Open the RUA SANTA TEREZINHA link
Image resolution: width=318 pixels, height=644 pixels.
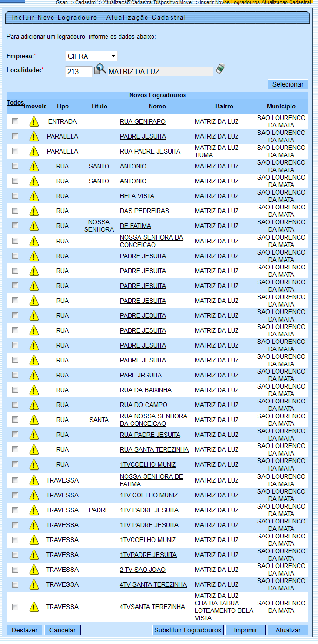(154, 449)
